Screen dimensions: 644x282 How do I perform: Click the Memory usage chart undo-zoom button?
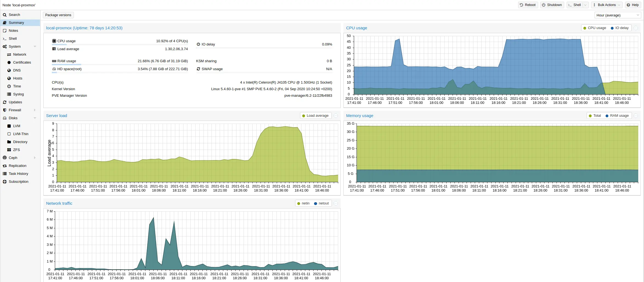tap(636, 116)
